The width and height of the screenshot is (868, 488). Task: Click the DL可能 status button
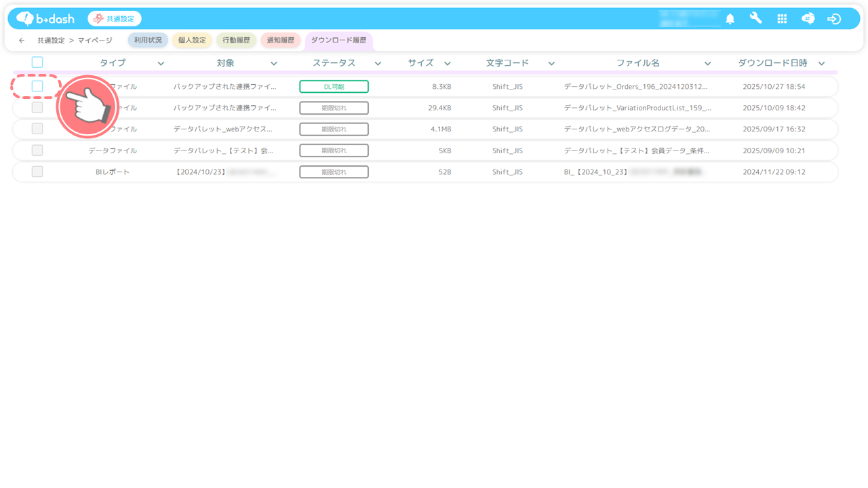click(334, 87)
